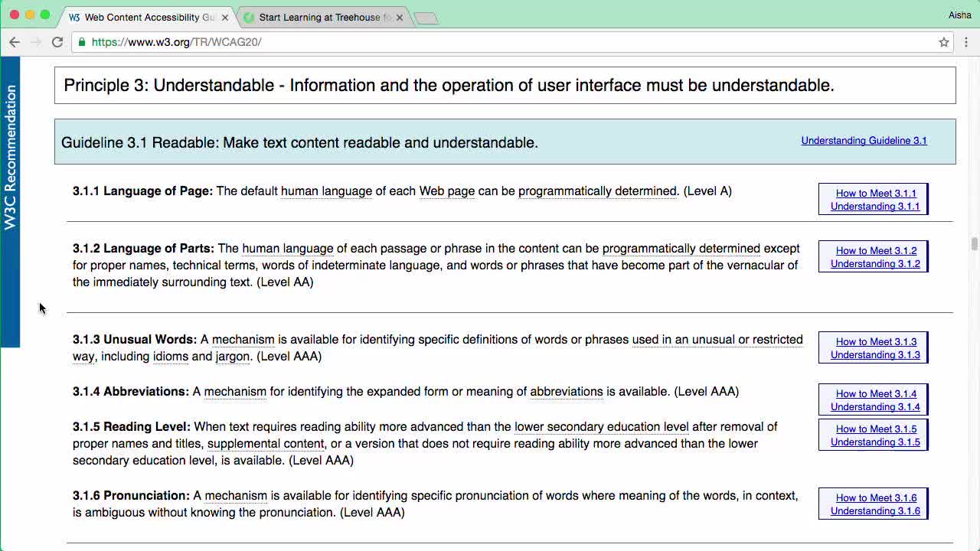Click the 'idioms' definition link
The width and height of the screenshot is (980, 551).
[x=171, y=357]
